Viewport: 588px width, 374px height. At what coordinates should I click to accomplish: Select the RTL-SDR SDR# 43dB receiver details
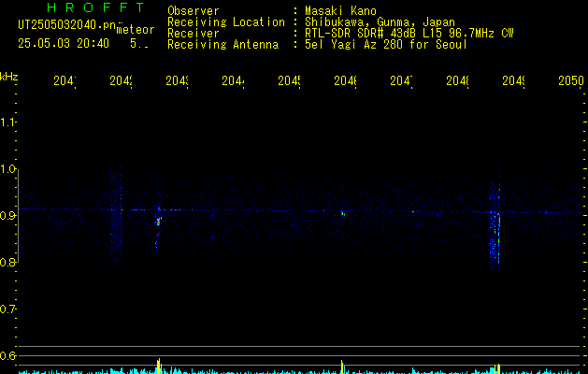[x=409, y=34]
